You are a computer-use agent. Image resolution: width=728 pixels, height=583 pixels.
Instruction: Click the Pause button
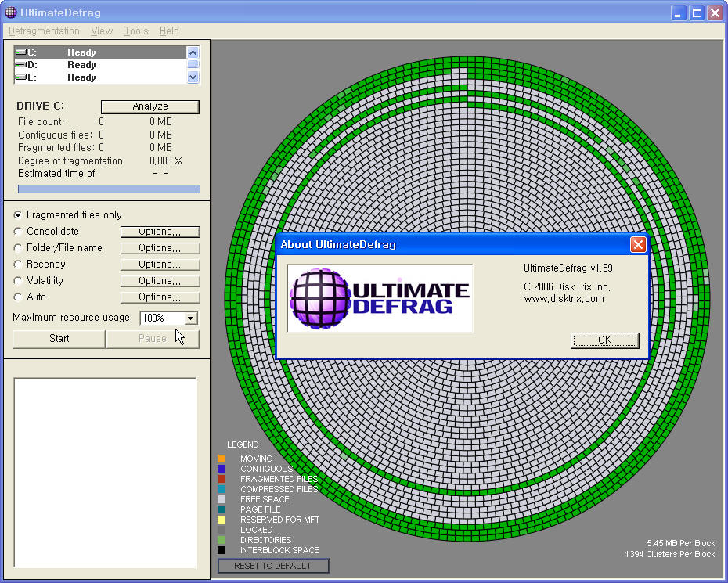tap(153, 338)
